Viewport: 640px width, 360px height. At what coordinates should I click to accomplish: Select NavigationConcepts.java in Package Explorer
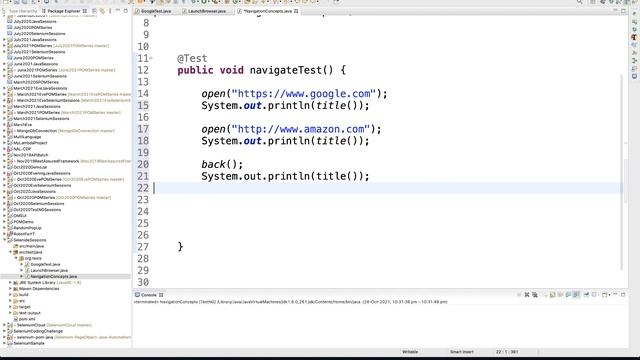pyautogui.click(x=53, y=276)
